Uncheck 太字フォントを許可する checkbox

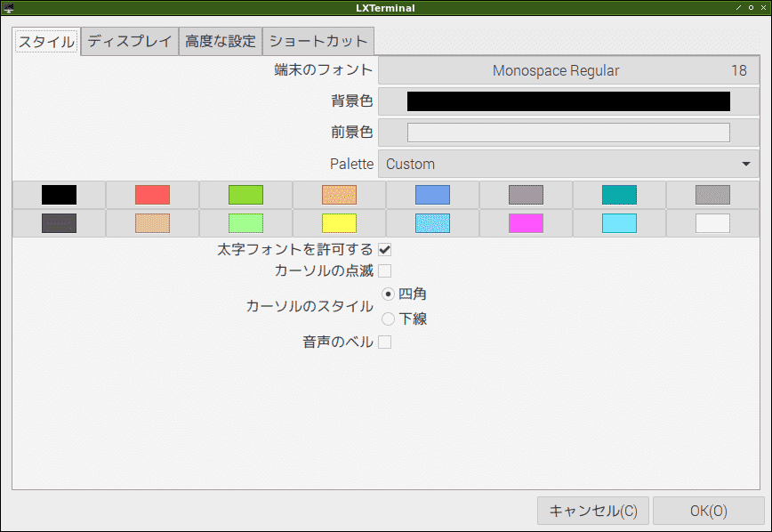(x=384, y=250)
